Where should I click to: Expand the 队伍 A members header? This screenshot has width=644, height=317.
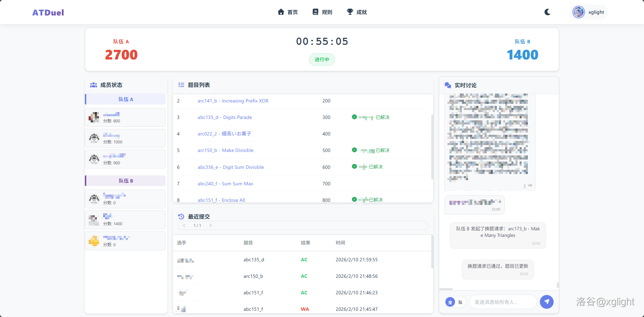(125, 99)
